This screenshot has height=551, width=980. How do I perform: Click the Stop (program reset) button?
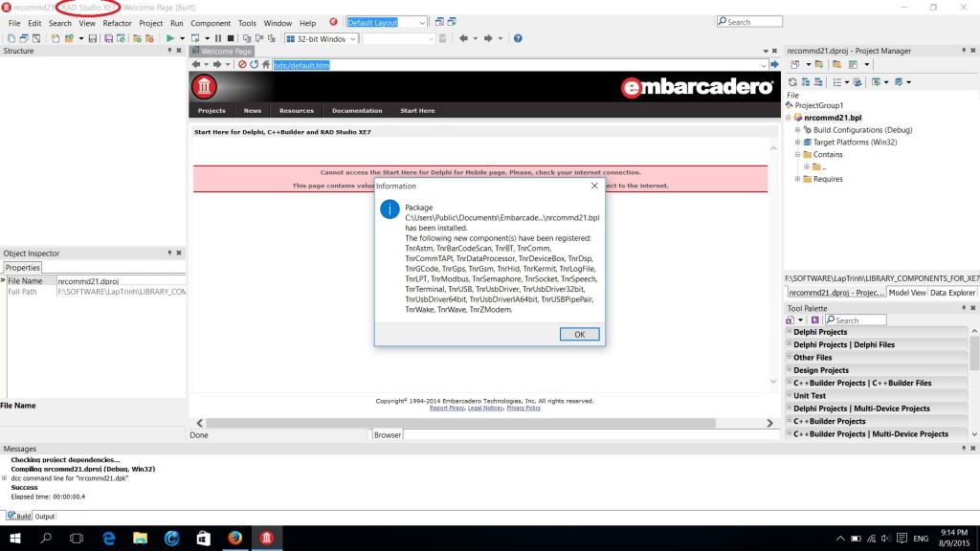coord(230,38)
